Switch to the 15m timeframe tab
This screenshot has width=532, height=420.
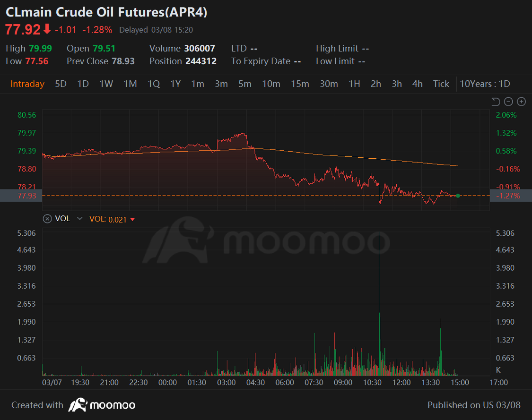(x=300, y=84)
